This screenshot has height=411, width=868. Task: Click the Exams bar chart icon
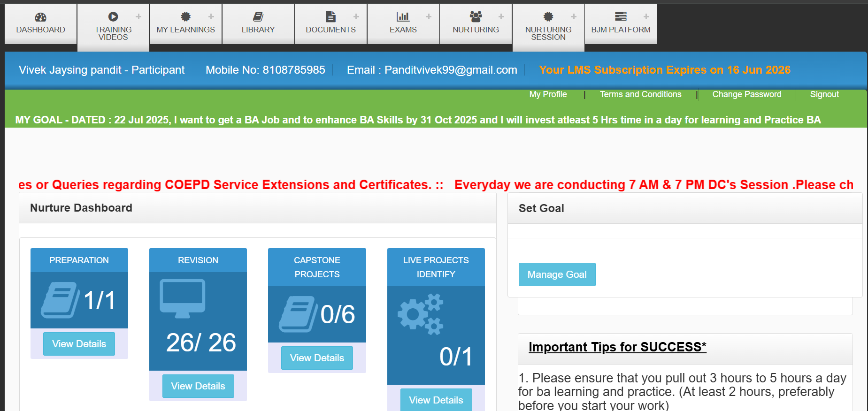(403, 17)
